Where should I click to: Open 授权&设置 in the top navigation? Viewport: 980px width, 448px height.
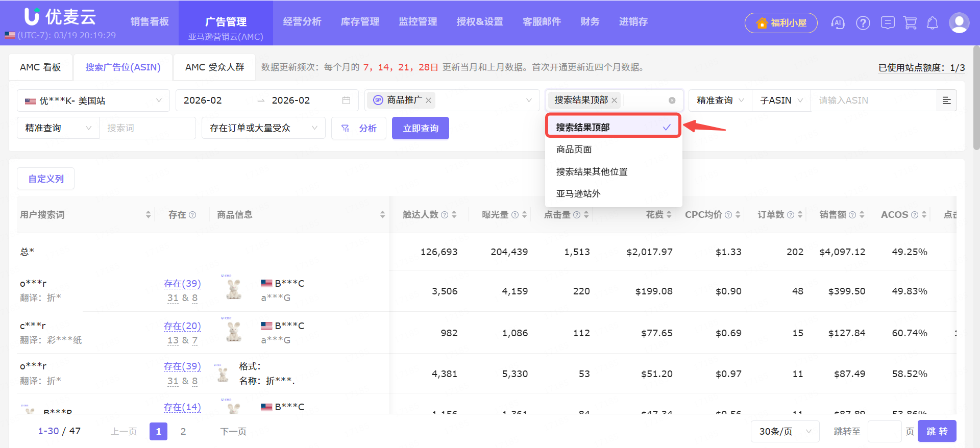480,22
